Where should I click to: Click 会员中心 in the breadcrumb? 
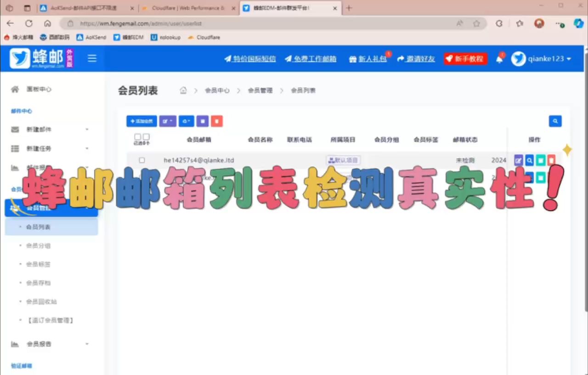[x=217, y=91]
